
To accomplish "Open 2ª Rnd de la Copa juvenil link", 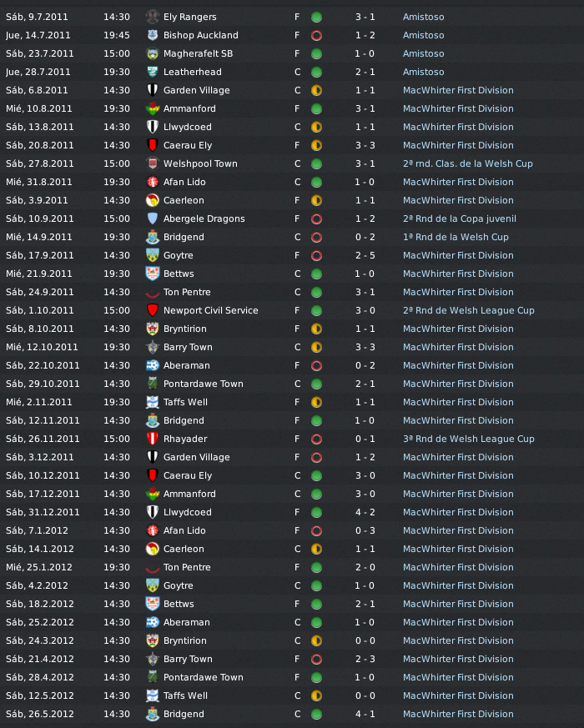I will [x=459, y=218].
